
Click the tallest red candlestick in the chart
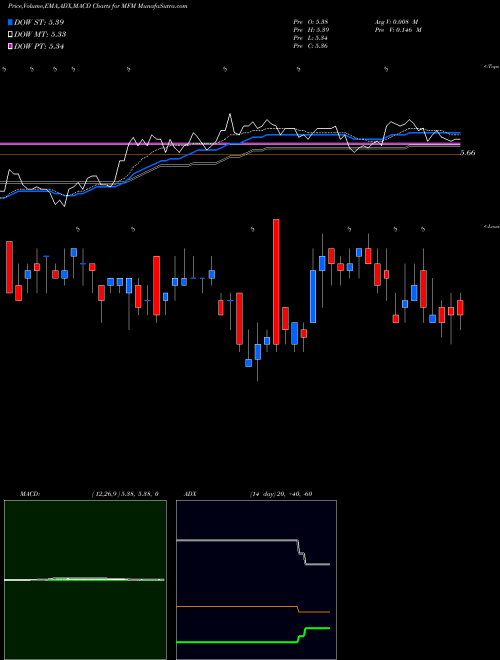pos(276,282)
